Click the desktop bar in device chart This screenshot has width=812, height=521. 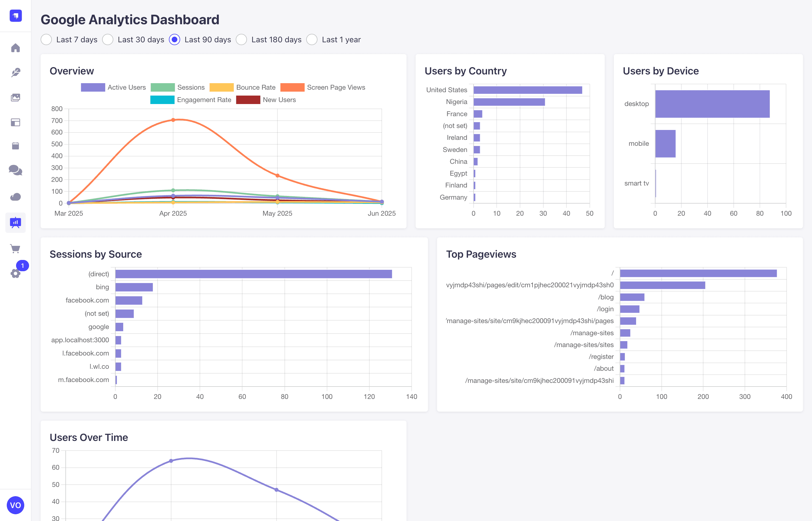[712, 104]
